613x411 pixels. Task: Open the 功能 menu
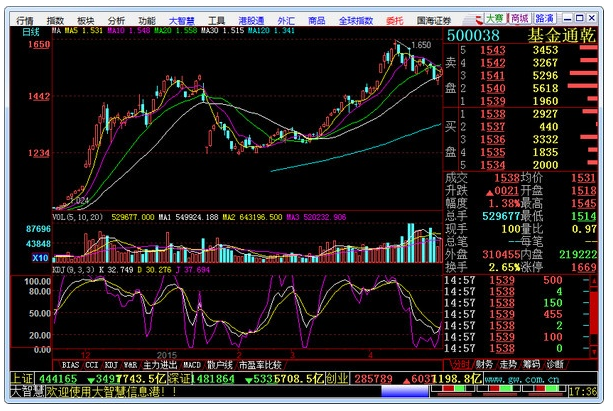pos(147,20)
